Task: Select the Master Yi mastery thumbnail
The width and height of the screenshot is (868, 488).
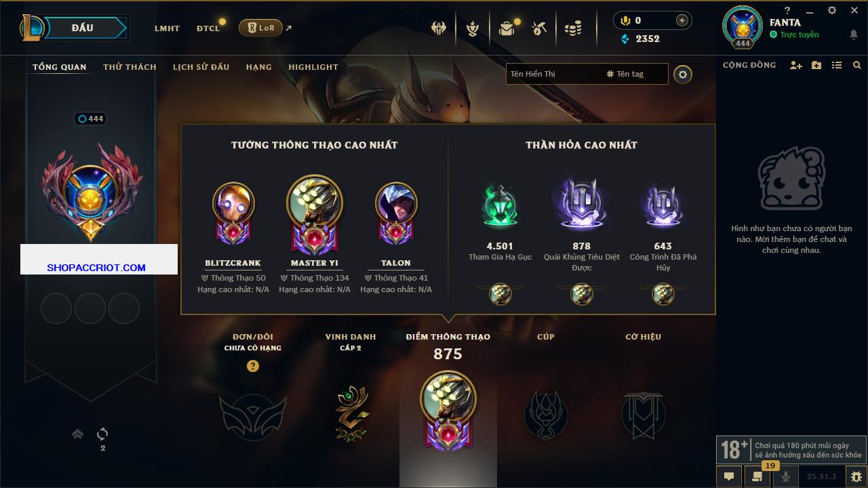Action: [314, 203]
